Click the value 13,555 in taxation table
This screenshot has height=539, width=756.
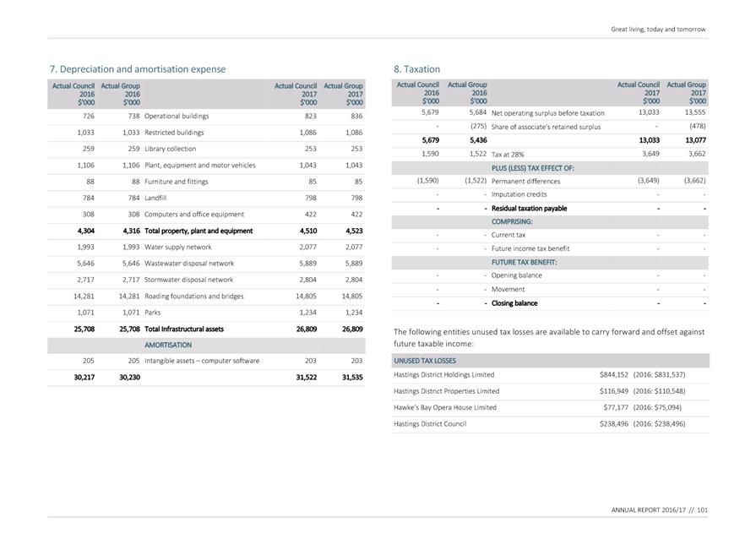(x=695, y=113)
